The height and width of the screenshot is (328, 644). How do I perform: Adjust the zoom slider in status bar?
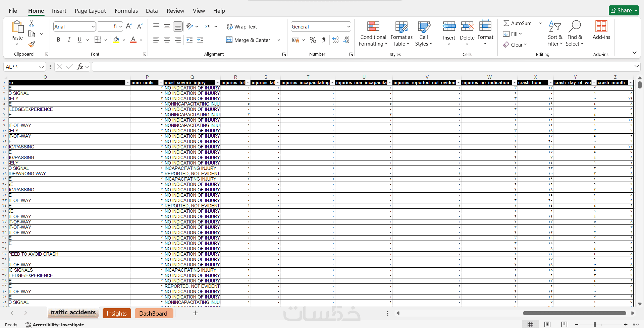tap(595, 325)
